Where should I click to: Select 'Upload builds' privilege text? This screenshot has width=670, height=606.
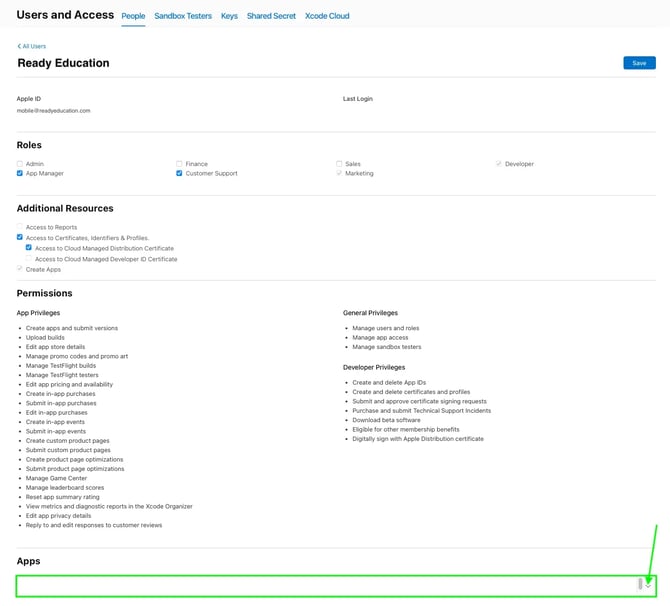tap(45, 338)
